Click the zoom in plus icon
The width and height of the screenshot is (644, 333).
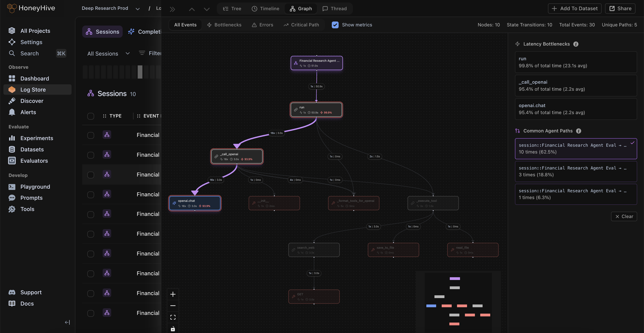(173, 294)
